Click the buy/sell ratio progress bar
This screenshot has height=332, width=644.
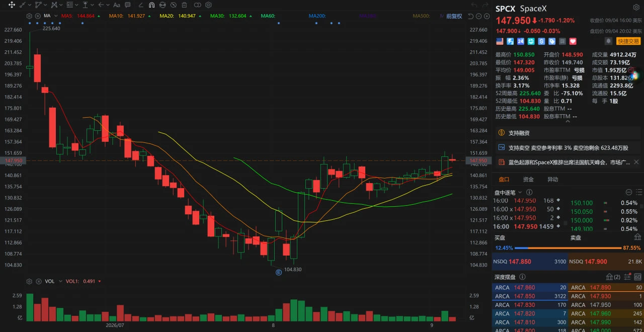[x=568, y=248]
